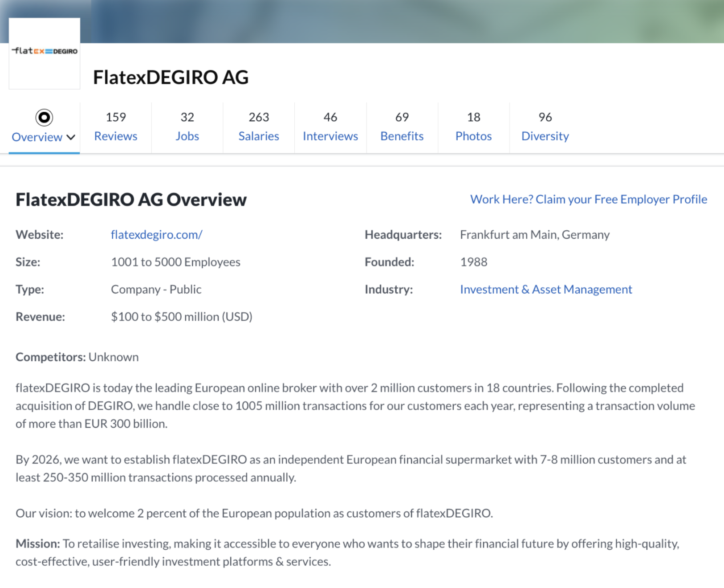
Task: Select the Diversity tab
Action: pos(545,127)
